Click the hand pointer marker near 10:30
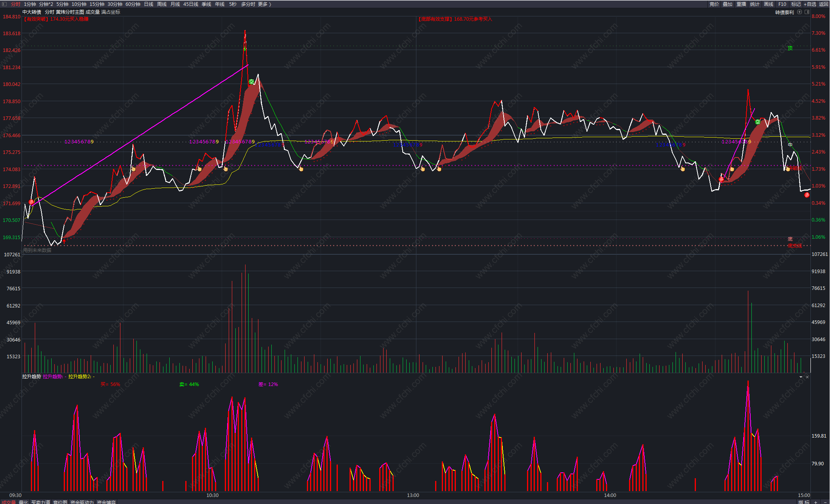Viewport: 830px width, 504px height. point(225,169)
